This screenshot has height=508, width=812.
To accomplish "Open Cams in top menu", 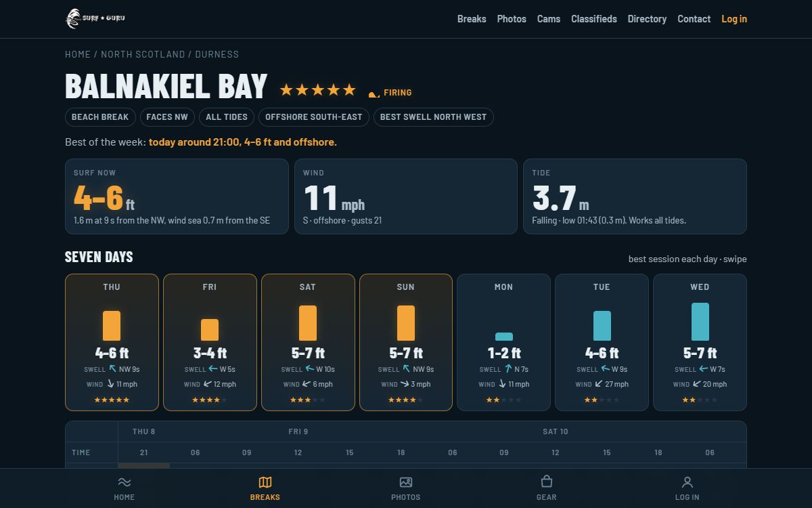I will 549,19.
